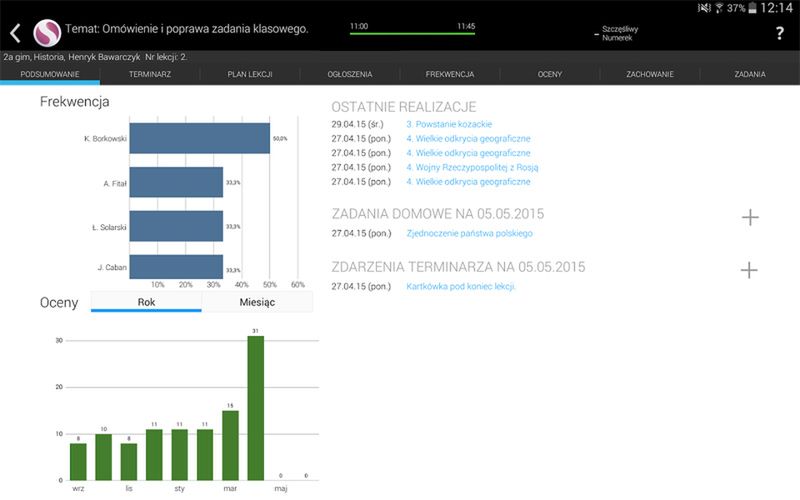Click the tallest grade bar labeled 31

(x=256, y=408)
